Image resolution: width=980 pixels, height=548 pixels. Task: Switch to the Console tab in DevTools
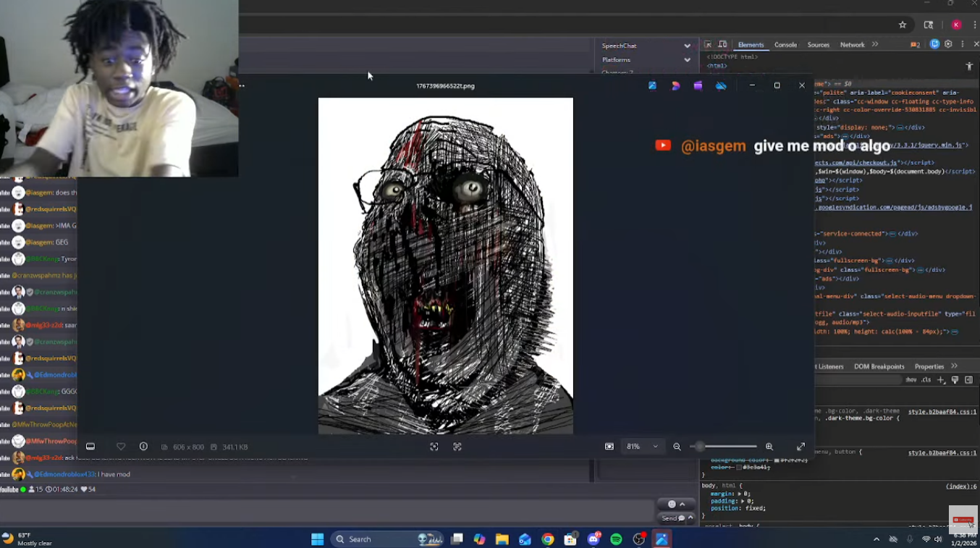point(785,45)
